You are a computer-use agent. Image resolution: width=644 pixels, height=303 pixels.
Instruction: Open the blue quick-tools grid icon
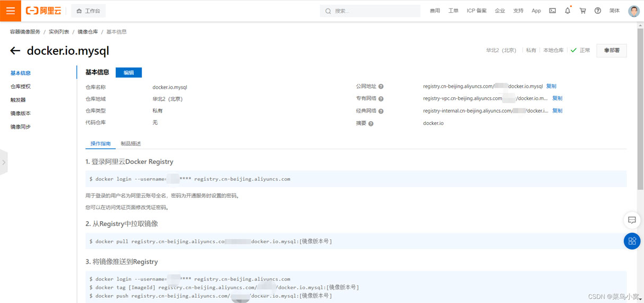pos(632,241)
